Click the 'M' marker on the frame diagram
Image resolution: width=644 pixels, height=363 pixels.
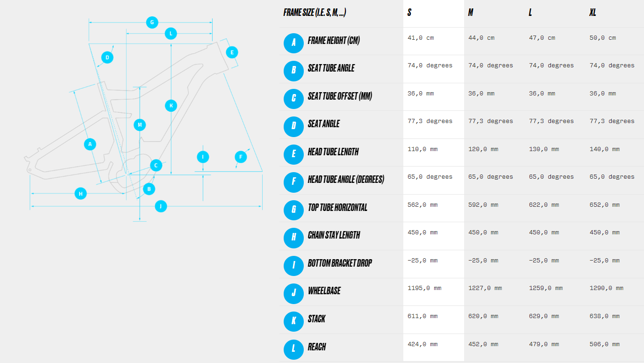140,125
